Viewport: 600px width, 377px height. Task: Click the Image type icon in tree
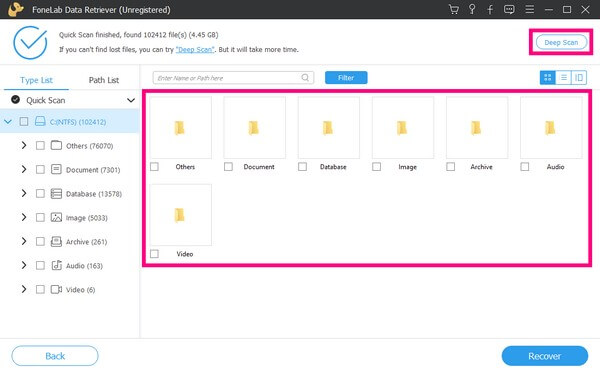(x=56, y=217)
